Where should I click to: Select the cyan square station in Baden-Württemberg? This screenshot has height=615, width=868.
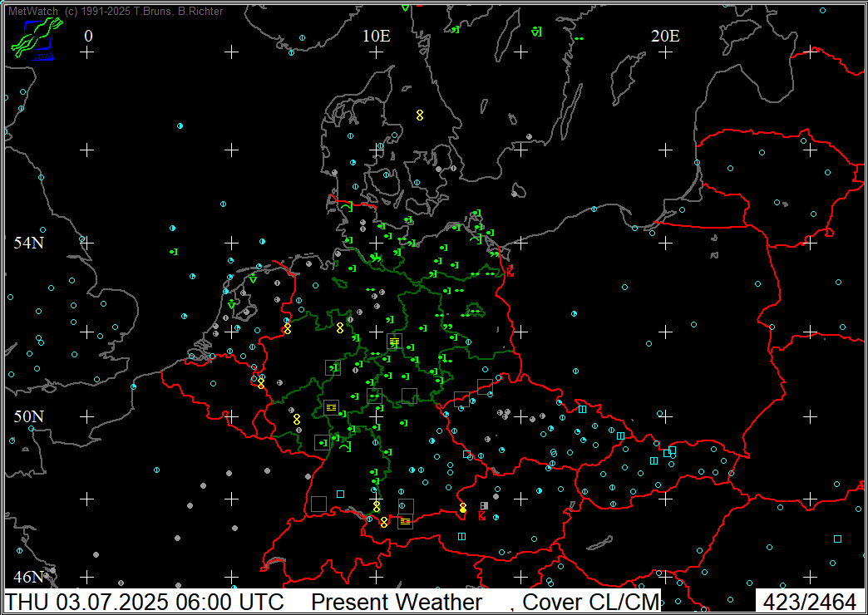[340, 494]
